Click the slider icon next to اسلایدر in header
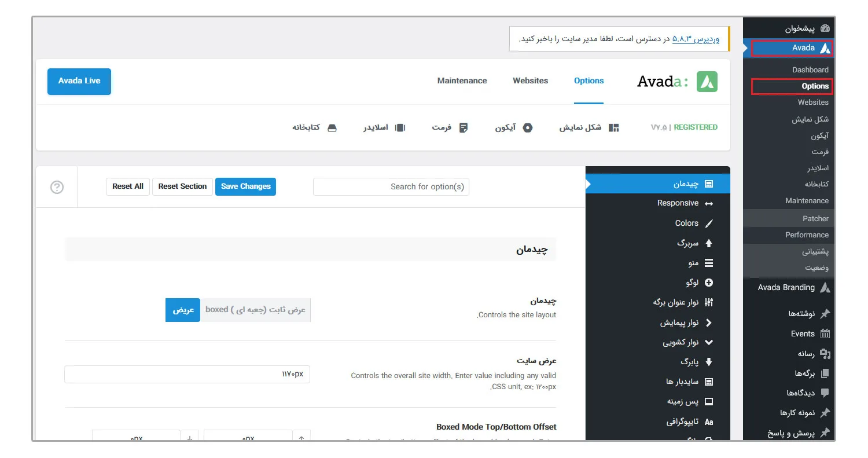 pos(400,127)
